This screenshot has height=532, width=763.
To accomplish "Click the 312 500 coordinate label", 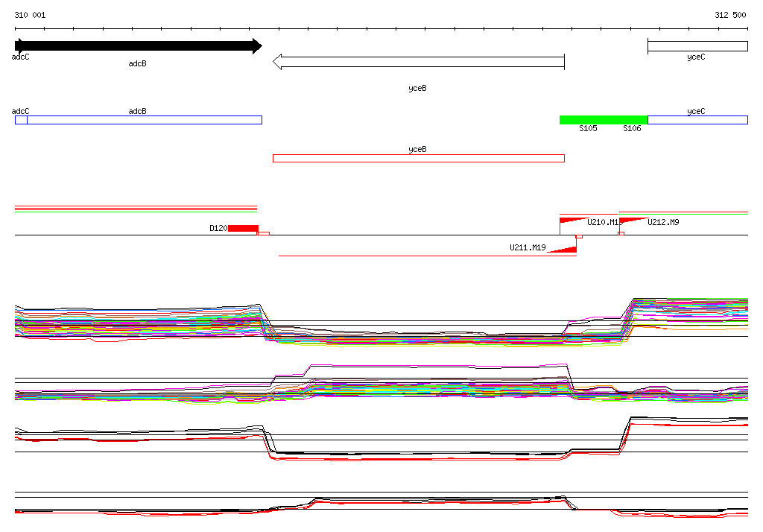I will point(730,15).
